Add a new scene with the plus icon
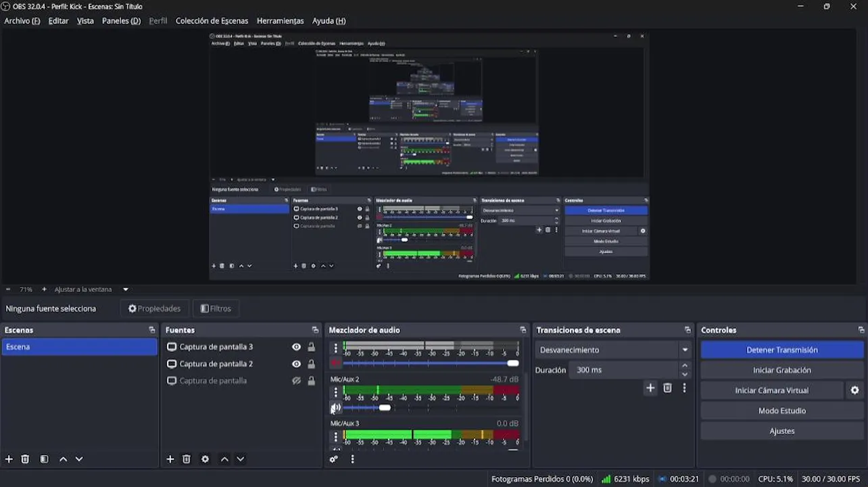The height and width of the screenshot is (487, 868). (9, 459)
